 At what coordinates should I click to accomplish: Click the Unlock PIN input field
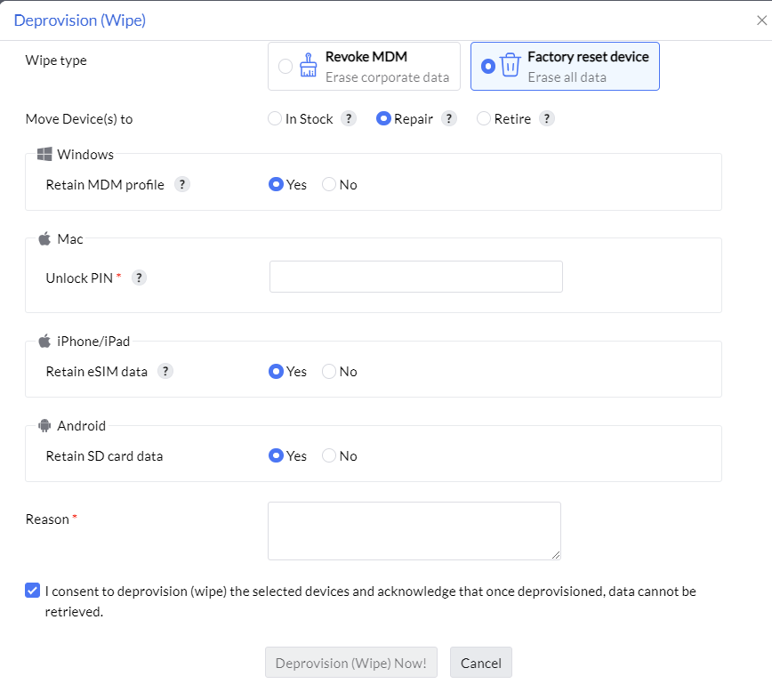(415, 277)
